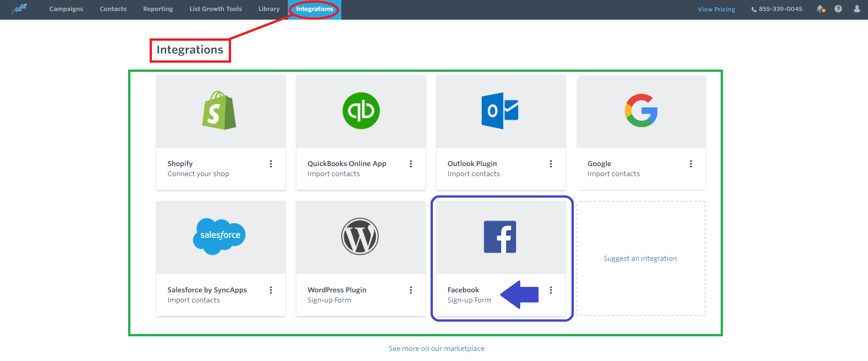This screenshot has width=868, height=361.
Task: Go to Campaigns in the top navigation
Action: (66, 9)
